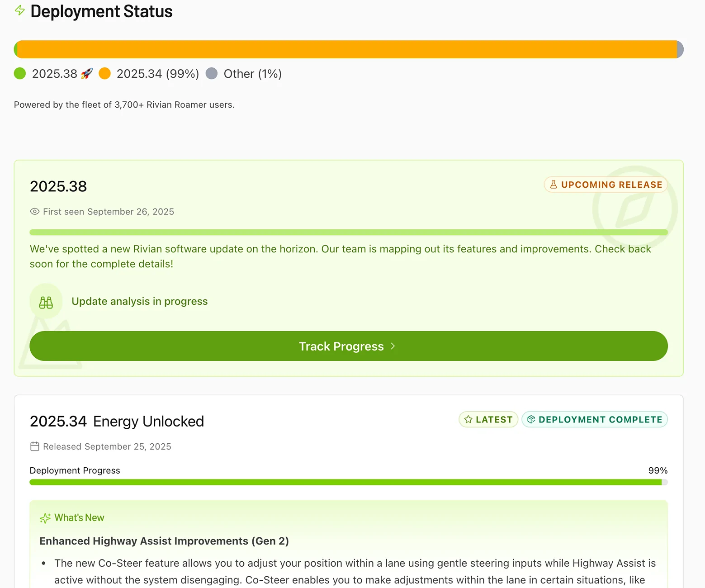Click the green 2025.38 legend dot

(20, 73)
